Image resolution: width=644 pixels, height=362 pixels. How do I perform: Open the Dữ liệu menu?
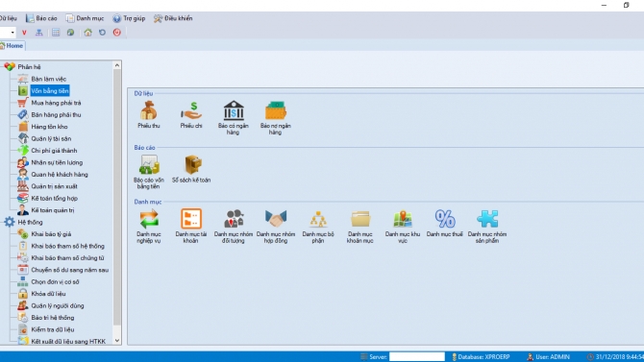tap(8, 18)
